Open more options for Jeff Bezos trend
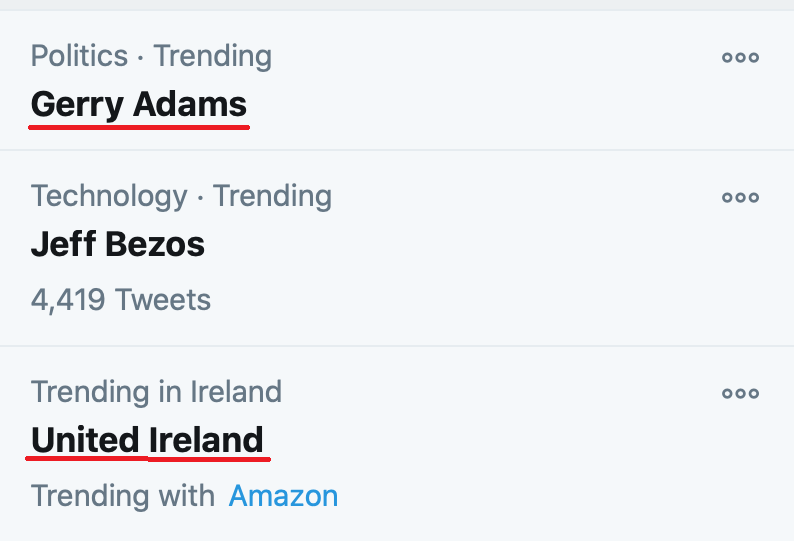The width and height of the screenshot is (794, 541). point(740,197)
